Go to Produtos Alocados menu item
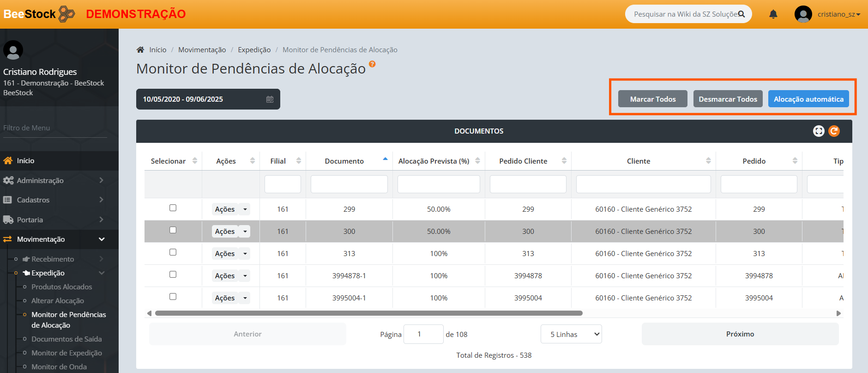This screenshot has height=373, width=868. click(x=61, y=287)
